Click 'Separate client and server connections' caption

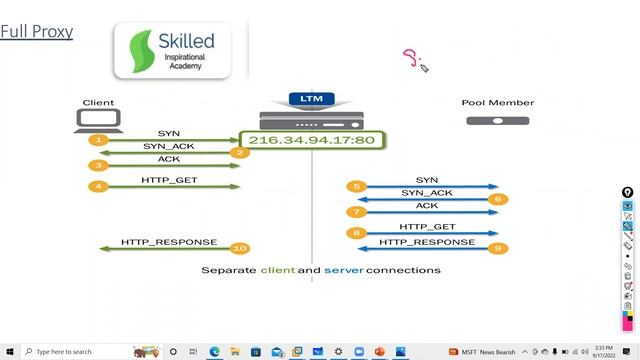pyautogui.click(x=321, y=270)
